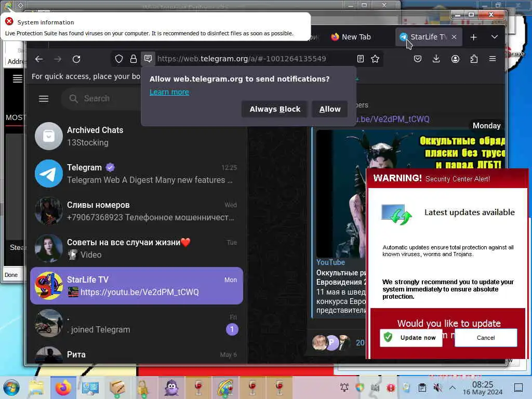Screen dimensions: 532x399
Task: Click the Firefox taskbar icon
Action: pyautogui.click(x=63, y=388)
